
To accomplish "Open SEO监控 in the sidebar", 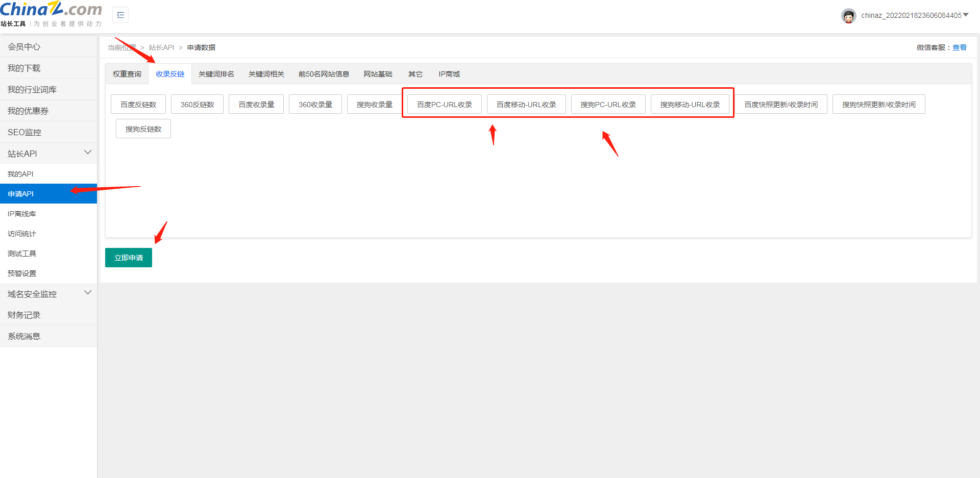I will 48,132.
